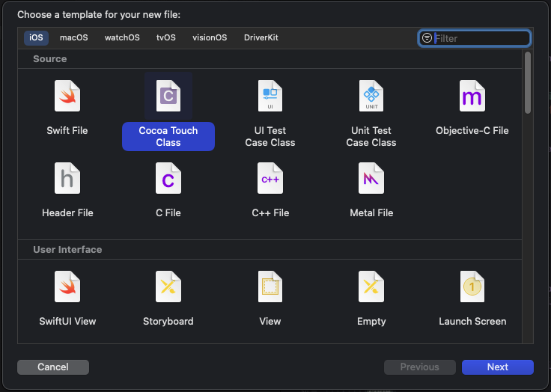Open the DriverKit tab
551x392 pixels.
[261, 37]
